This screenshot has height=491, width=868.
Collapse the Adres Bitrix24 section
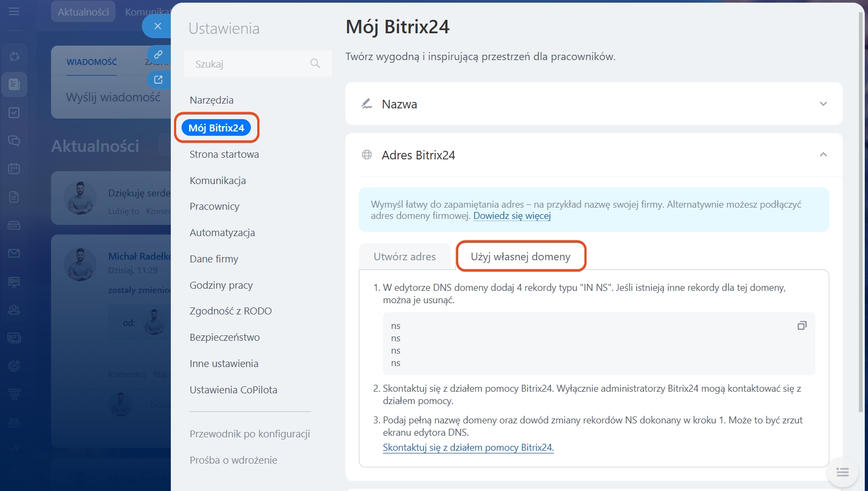click(x=823, y=155)
